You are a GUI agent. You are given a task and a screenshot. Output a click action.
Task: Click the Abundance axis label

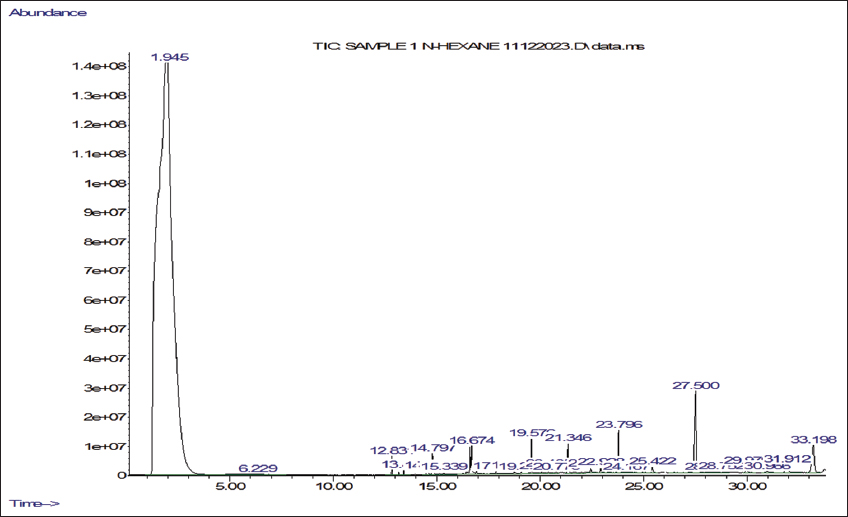tap(48, 12)
